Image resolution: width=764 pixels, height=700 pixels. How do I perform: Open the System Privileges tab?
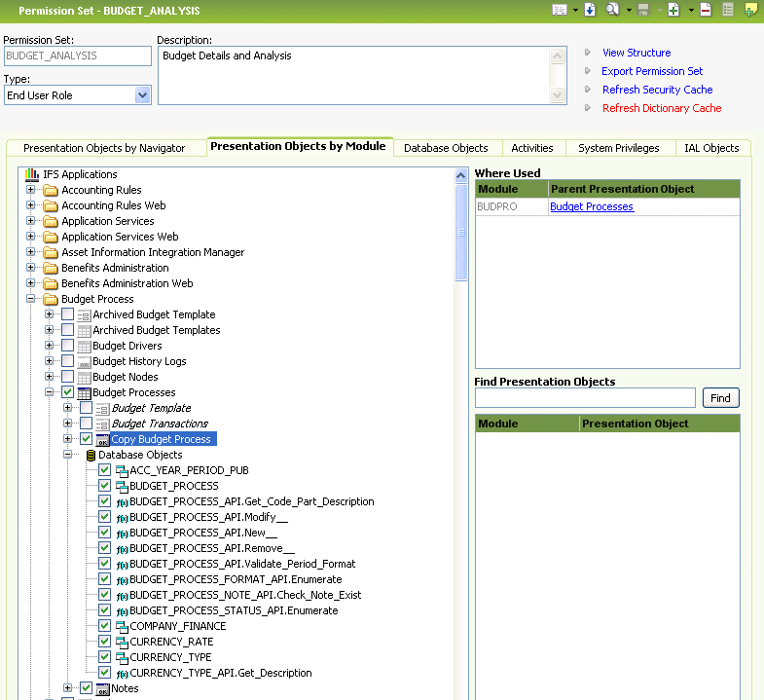(618, 148)
